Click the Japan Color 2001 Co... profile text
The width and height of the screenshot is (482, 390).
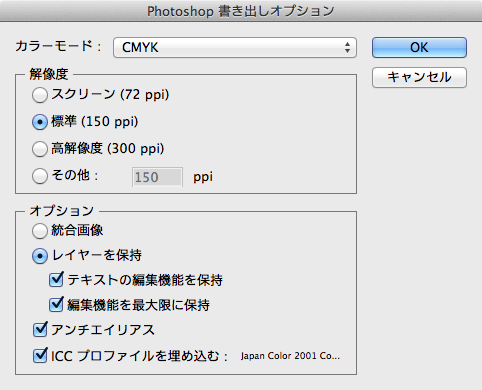(290, 356)
